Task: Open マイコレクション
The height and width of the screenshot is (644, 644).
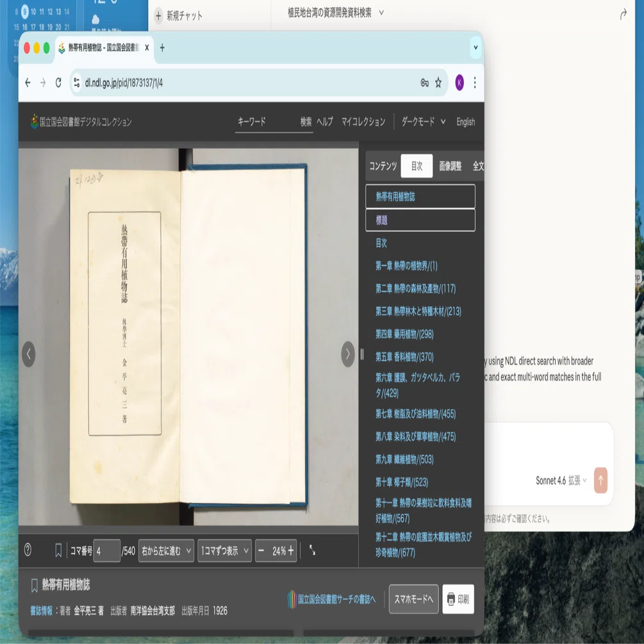Action: click(363, 122)
